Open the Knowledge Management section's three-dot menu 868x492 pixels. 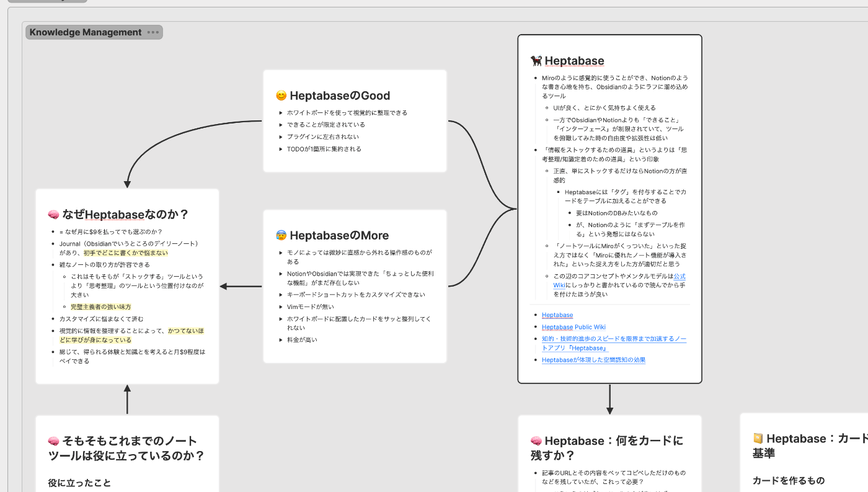click(153, 32)
